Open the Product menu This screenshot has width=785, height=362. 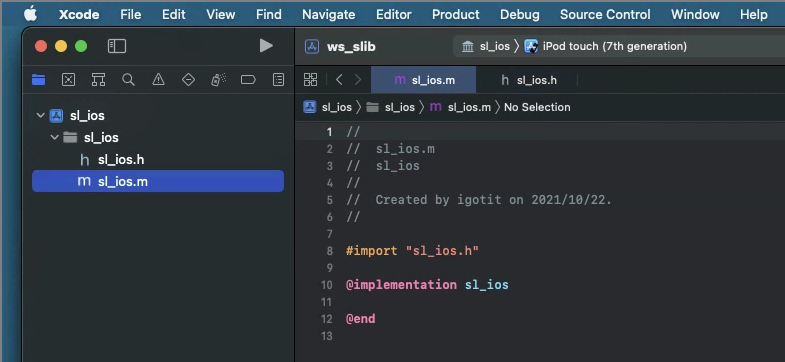coord(456,15)
